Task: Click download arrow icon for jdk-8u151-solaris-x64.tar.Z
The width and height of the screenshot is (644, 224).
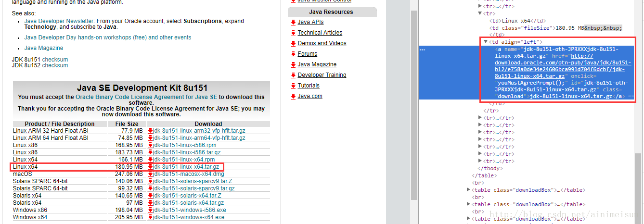Action: click(150, 196)
